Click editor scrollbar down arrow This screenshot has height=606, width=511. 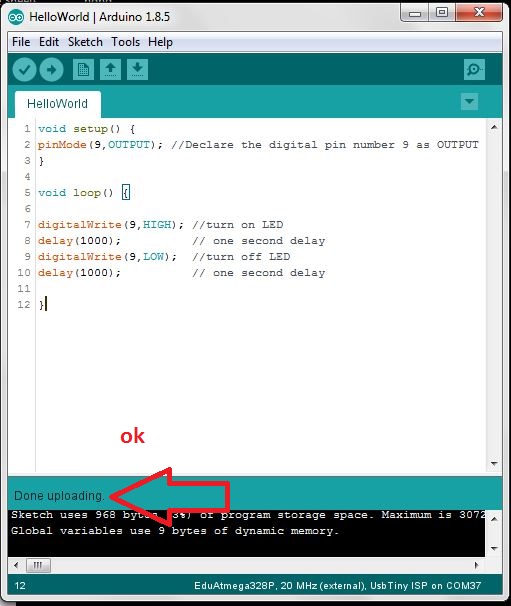pyautogui.click(x=494, y=463)
